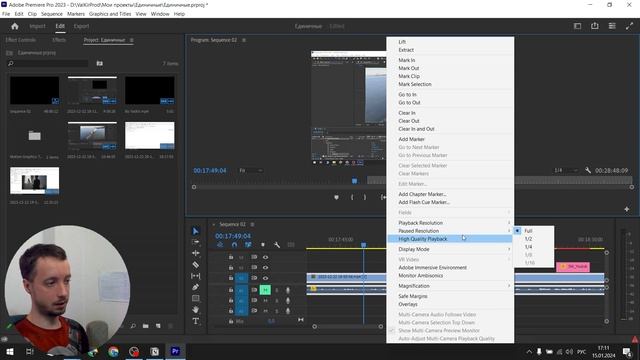Select the Type tool
Screen dimensions: 640x360
(x=196, y=321)
